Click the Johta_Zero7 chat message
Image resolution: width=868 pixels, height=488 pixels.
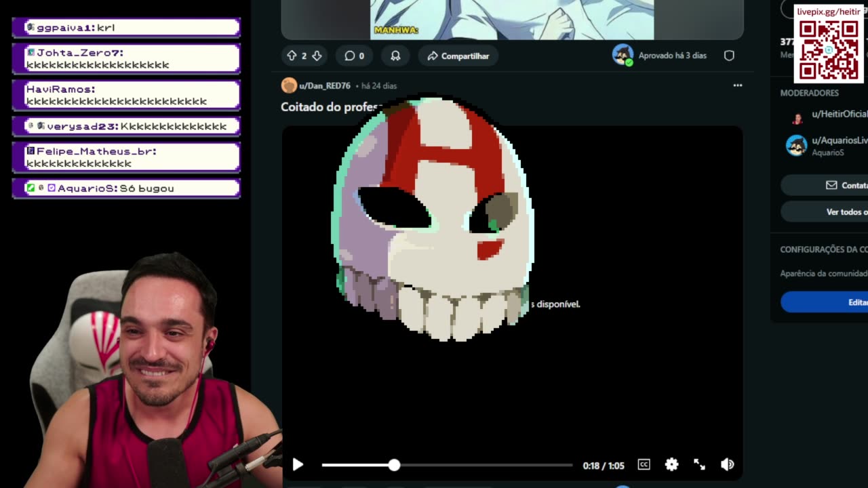[x=126, y=58]
